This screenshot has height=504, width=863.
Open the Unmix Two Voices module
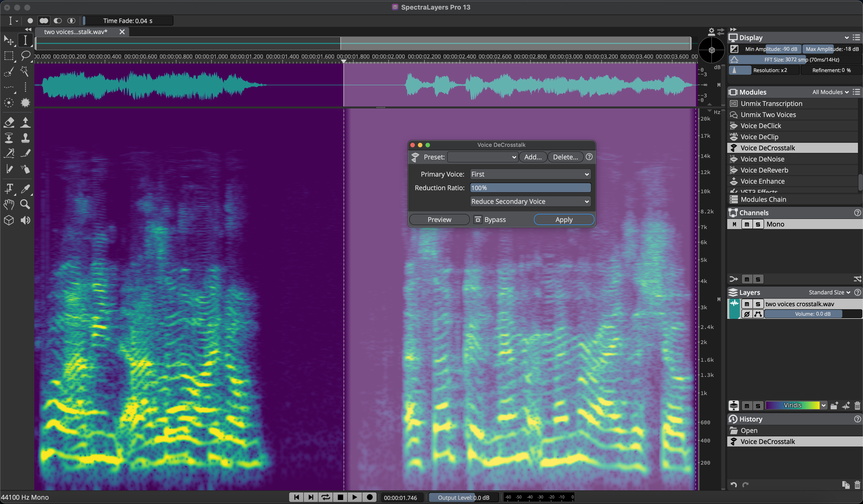coord(792,115)
